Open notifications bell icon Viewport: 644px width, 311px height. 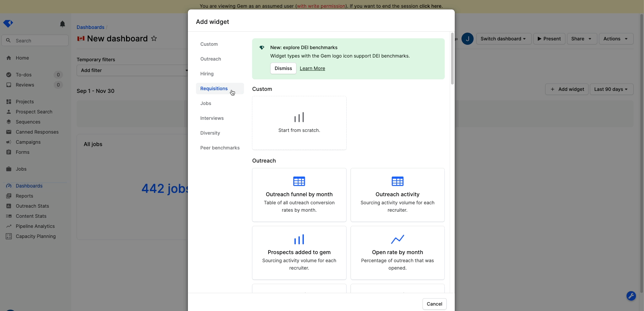(63, 24)
